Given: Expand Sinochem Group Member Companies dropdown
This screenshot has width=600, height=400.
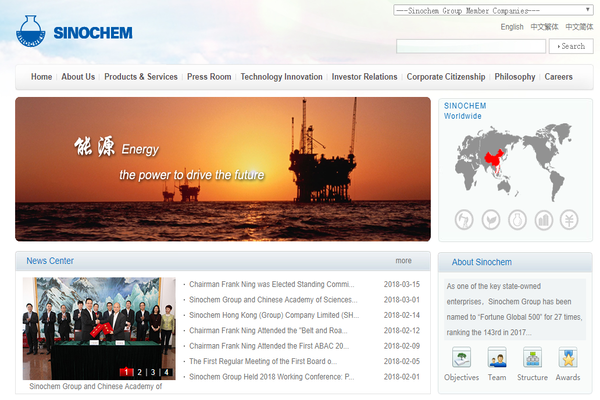Looking at the screenshot, I should click(492, 9).
